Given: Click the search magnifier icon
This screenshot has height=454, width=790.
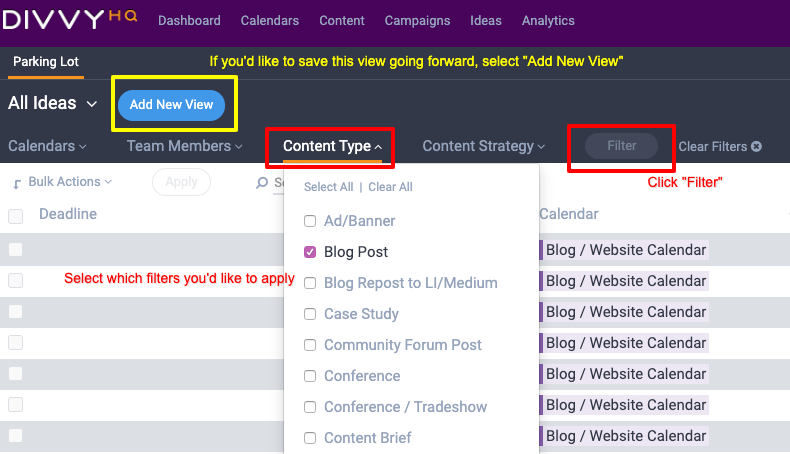Looking at the screenshot, I should pos(262,182).
